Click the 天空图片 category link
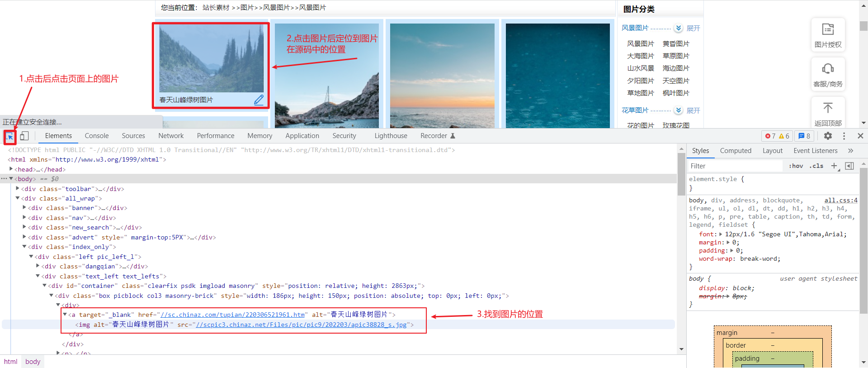The width and height of the screenshot is (868, 368). click(676, 81)
